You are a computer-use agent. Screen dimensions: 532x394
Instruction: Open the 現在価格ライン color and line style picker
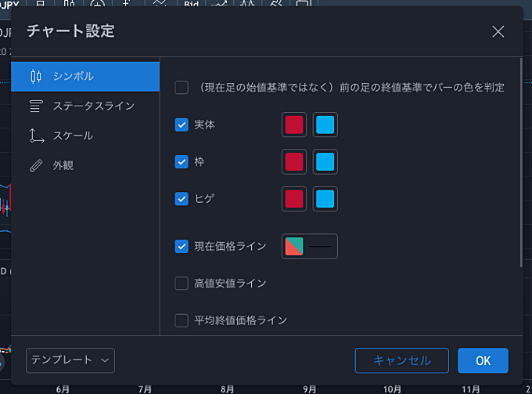(309, 246)
